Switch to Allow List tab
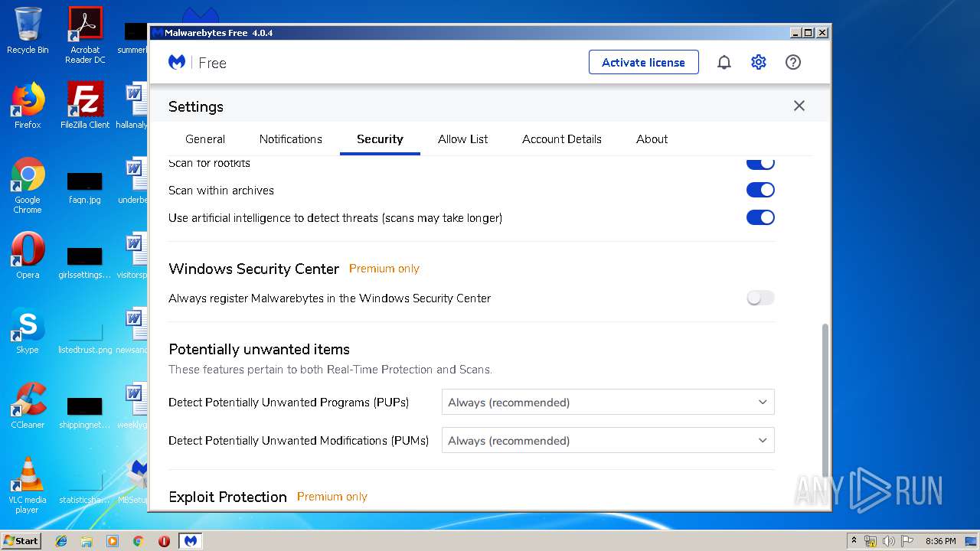 pyautogui.click(x=463, y=139)
